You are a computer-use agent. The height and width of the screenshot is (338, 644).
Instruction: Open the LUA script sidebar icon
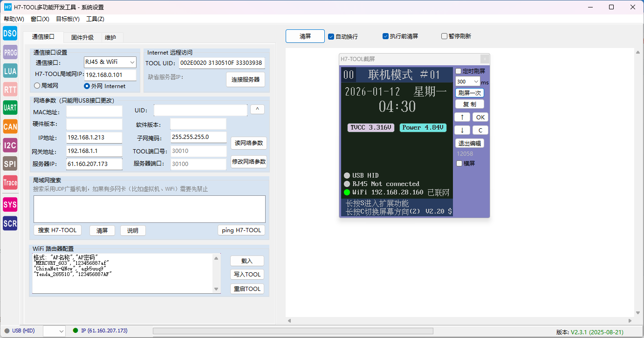pyautogui.click(x=10, y=71)
